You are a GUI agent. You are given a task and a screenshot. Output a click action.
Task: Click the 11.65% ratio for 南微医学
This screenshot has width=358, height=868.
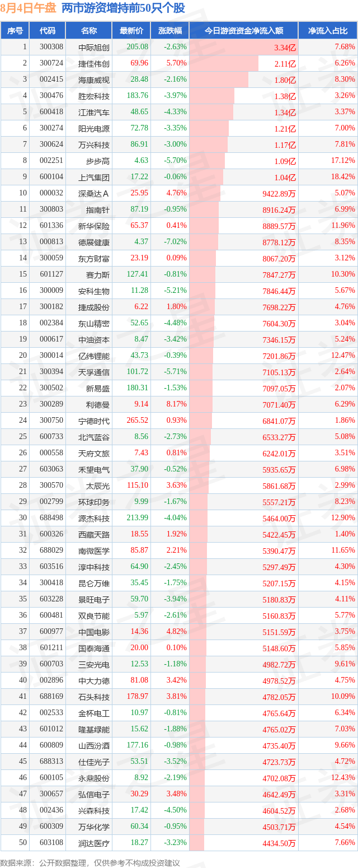[343, 550]
